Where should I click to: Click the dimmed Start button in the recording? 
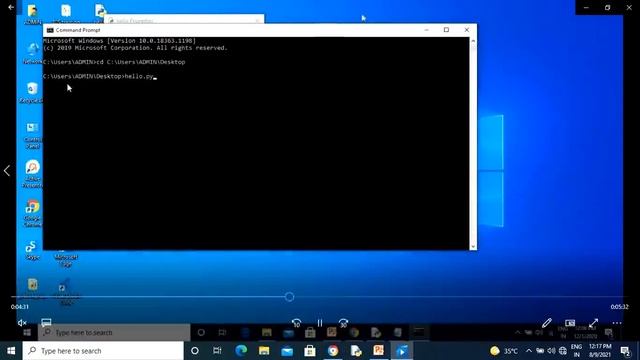tap(27, 333)
